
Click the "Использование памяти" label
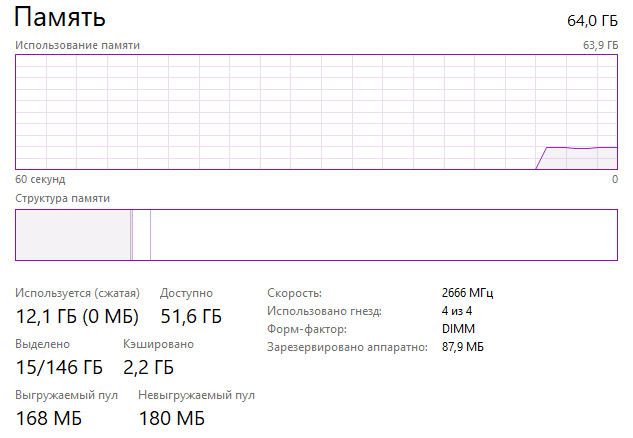coord(77,45)
